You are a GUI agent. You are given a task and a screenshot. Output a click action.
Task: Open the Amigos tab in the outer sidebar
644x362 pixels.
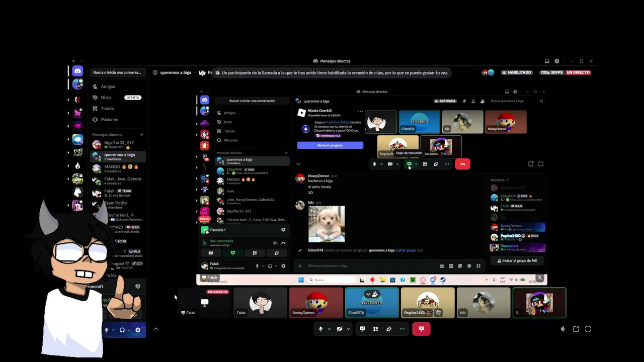[x=119, y=86]
